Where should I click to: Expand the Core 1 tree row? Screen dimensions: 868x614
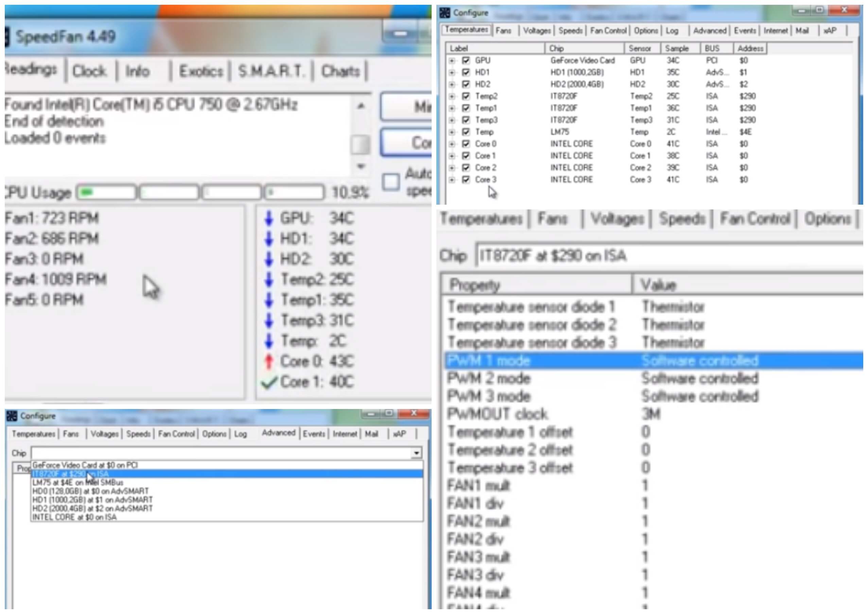click(x=452, y=156)
